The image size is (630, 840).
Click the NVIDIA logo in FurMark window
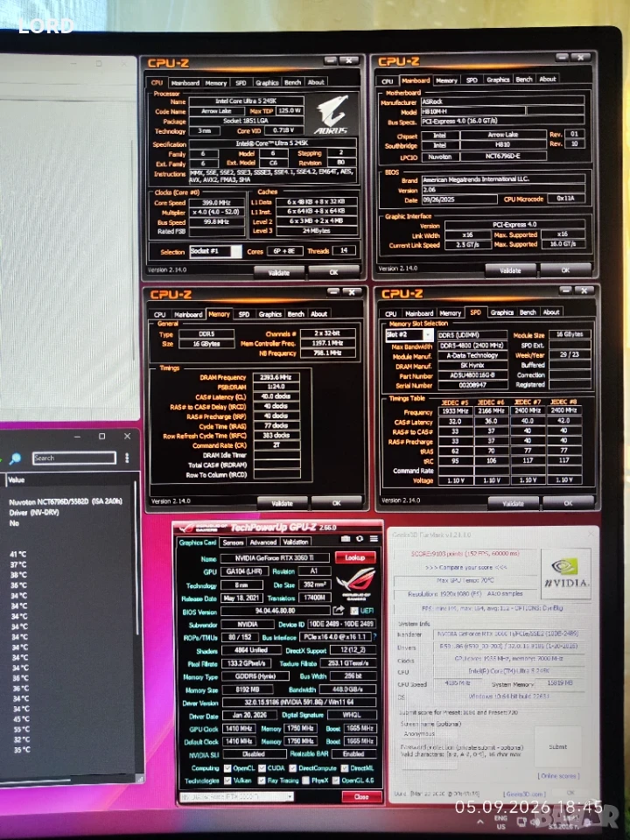566,573
